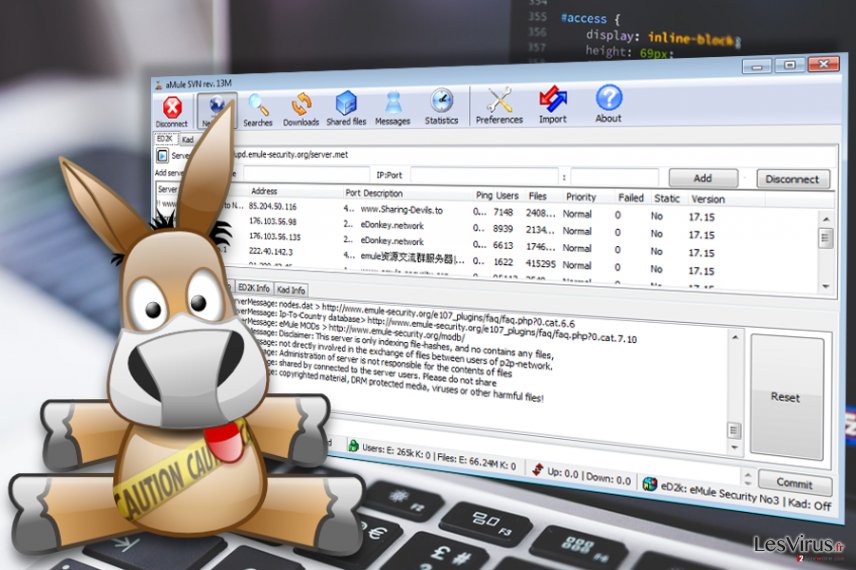Open the Downloads toolbar icon
Screen dimensions: 856x570
(x=301, y=109)
